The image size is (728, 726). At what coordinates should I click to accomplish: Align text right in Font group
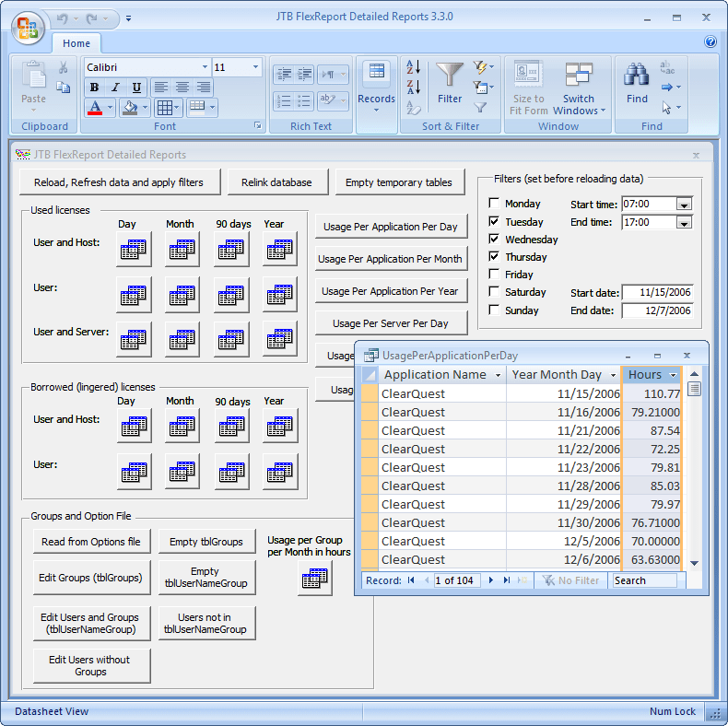203,88
